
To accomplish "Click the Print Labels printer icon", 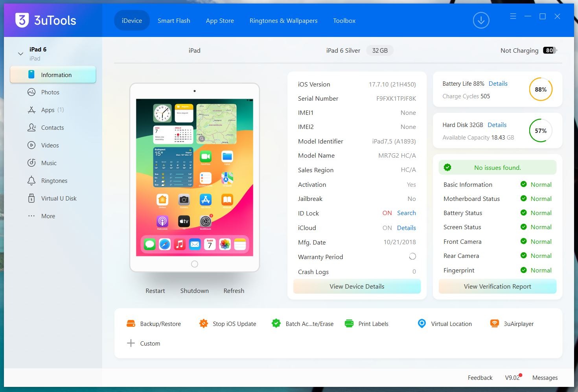I will tap(349, 324).
